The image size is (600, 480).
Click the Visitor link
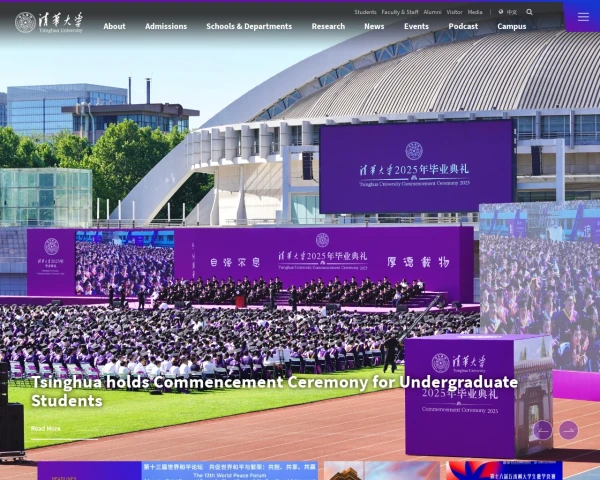click(454, 12)
